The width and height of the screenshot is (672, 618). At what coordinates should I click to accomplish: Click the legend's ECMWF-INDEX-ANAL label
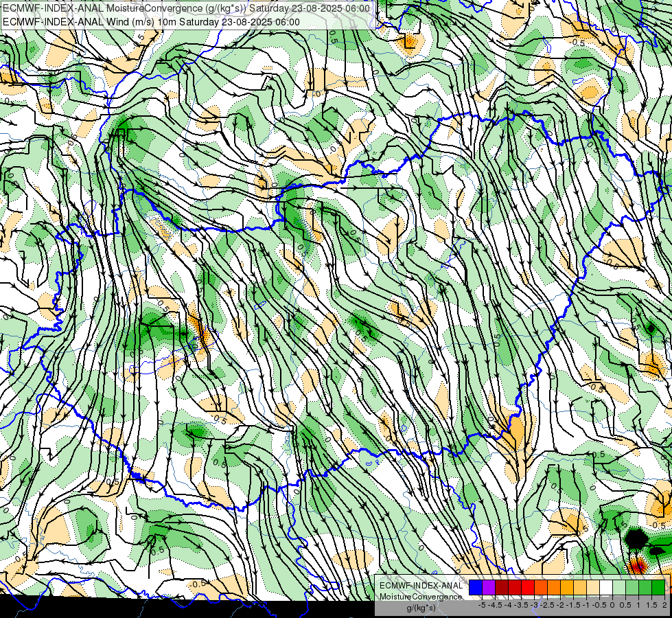(421, 586)
